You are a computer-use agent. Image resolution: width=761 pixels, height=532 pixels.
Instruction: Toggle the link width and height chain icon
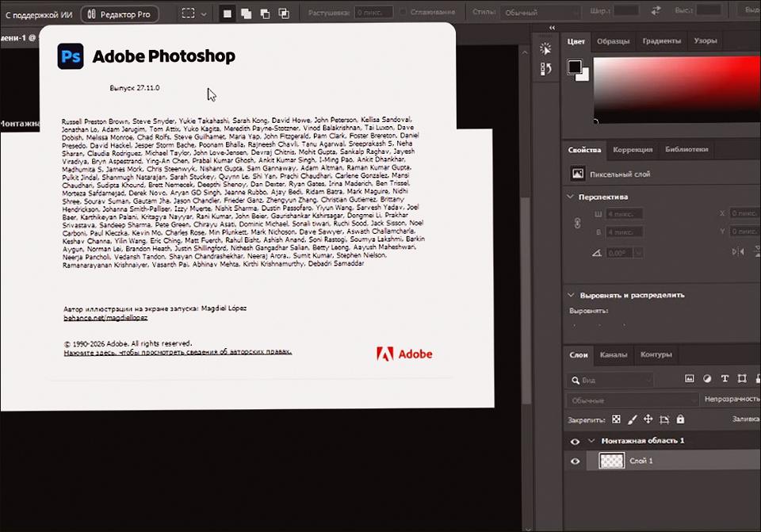click(x=577, y=223)
